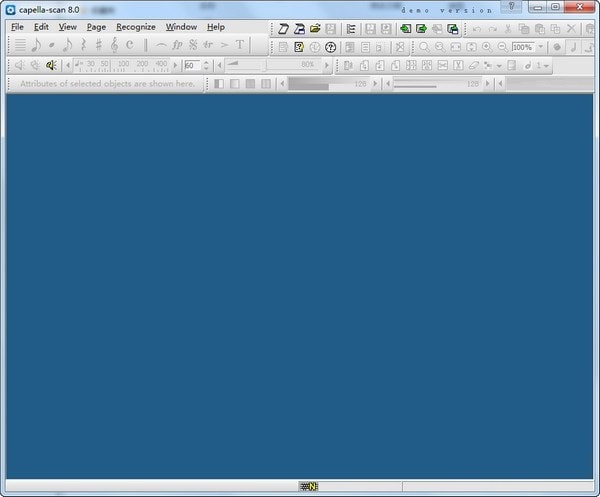Expand the note voice 1 dropdown
Viewport: 600px width, 497px height.
(x=546, y=66)
